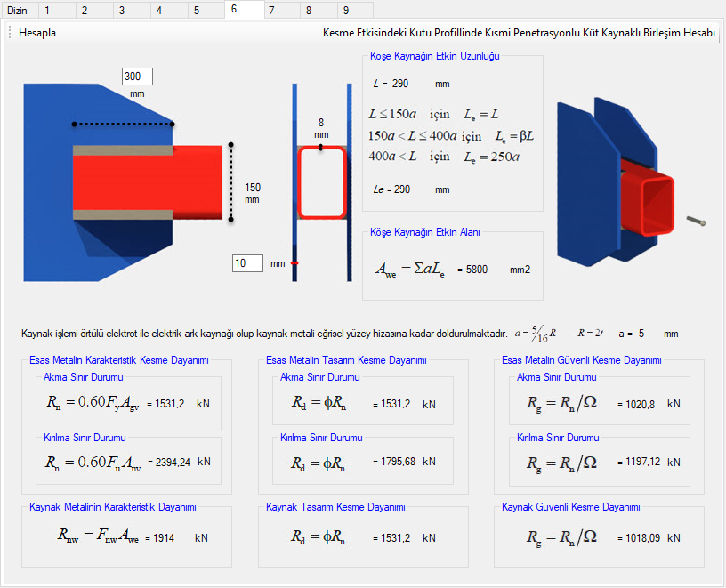
Task: Click the Kaynak Metalinin Karakteristik Dayanımı heading
Action: click(112, 507)
